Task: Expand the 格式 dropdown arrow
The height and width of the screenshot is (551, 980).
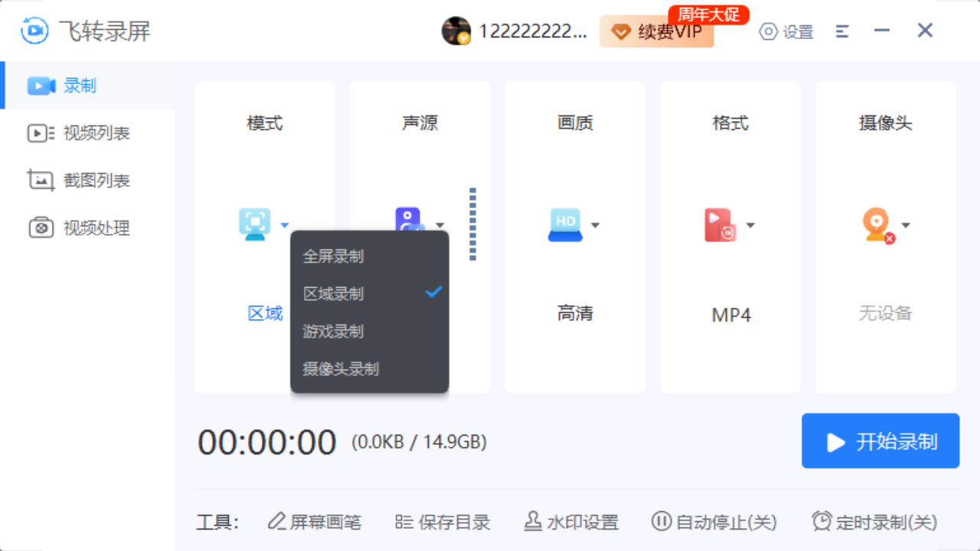Action: tap(751, 225)
